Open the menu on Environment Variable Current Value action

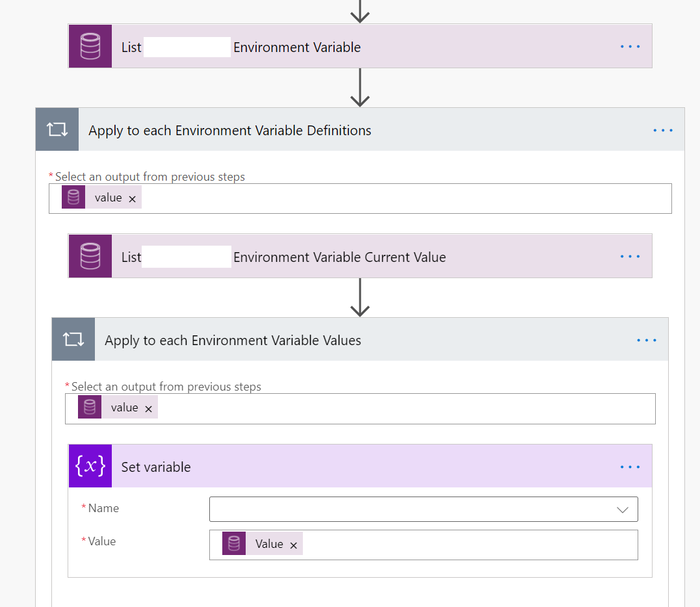(629, 256)
